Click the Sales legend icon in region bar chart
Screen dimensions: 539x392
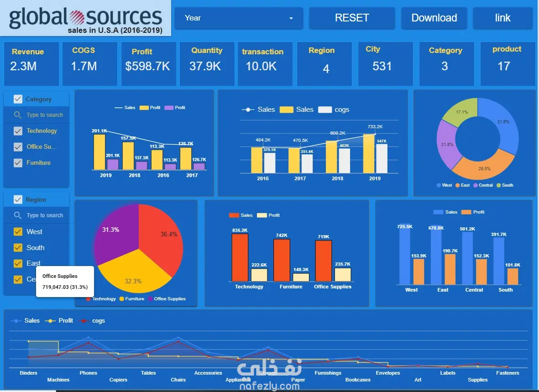[x=438, y=212]
